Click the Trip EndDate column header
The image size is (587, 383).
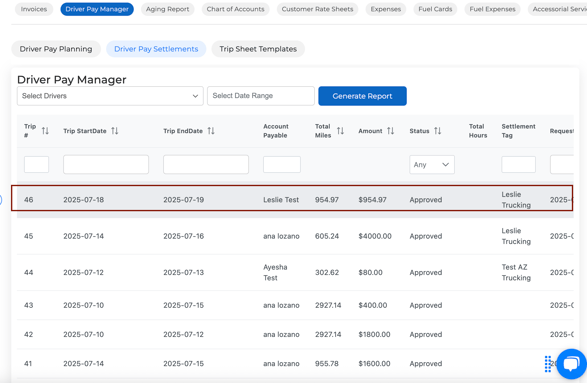coord(183,131)
